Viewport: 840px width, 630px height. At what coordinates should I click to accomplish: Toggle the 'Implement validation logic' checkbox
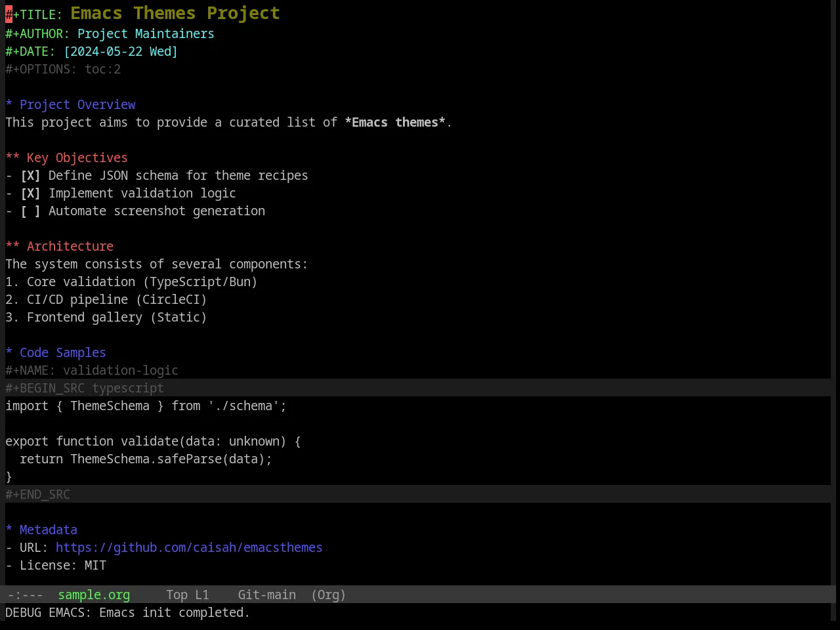(x=30, y=193)
